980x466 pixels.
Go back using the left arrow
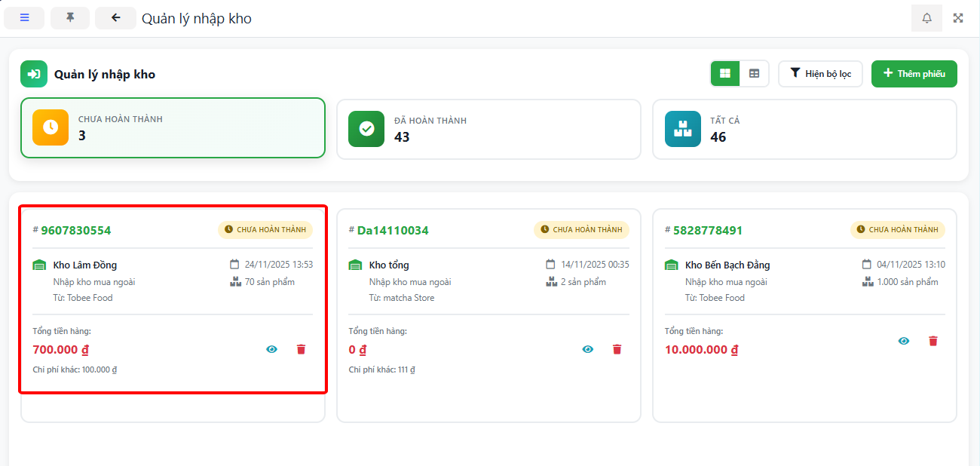coord(115,18)
